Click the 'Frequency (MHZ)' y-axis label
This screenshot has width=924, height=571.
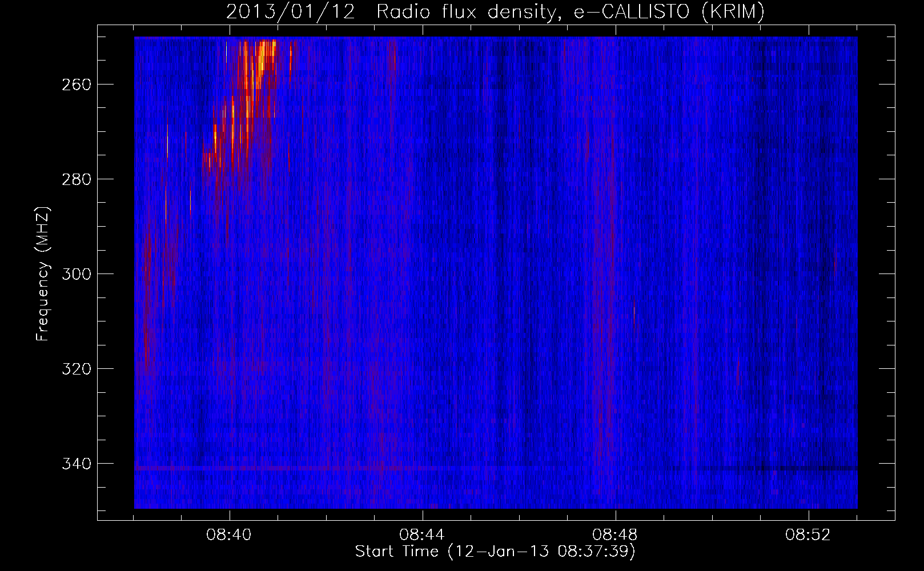[43, 274]
